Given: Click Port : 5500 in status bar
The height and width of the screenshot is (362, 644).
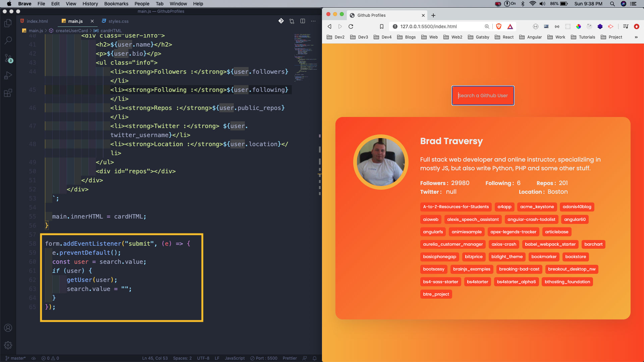Looking at the screenshot, I should [x=264, y=358].
